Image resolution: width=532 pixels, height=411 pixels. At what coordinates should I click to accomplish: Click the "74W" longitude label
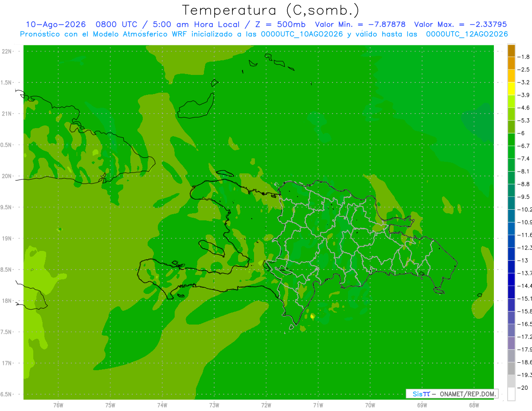click(162, 405)
